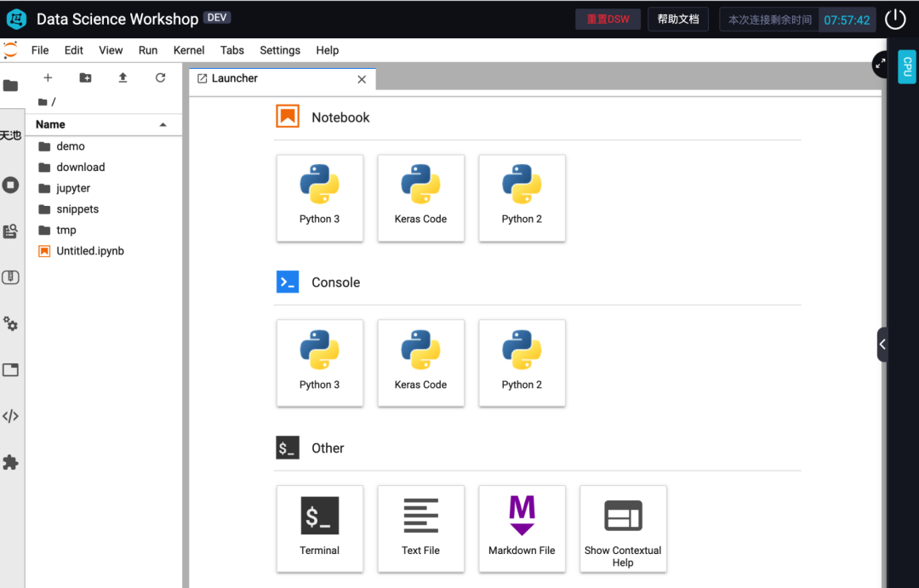Open a Python 3 notebook

pyautogui.click(x=319, y=198)
